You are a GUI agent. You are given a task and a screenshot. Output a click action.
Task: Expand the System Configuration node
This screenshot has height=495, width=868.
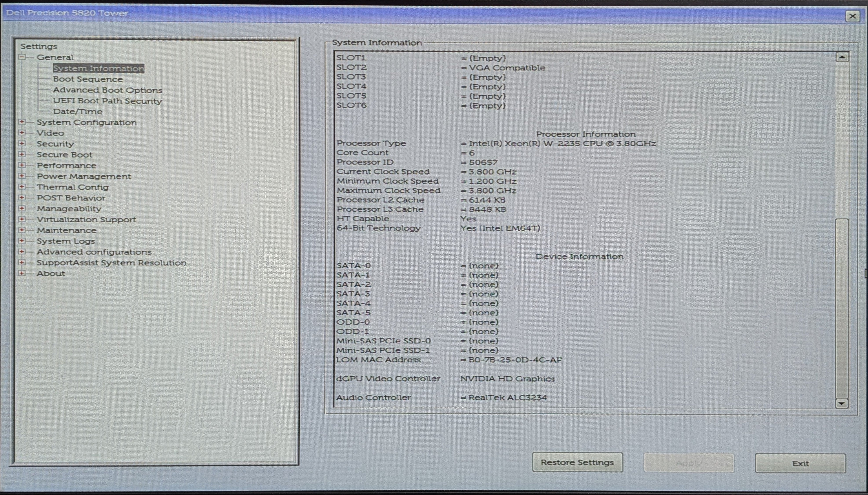click(22, 122)
